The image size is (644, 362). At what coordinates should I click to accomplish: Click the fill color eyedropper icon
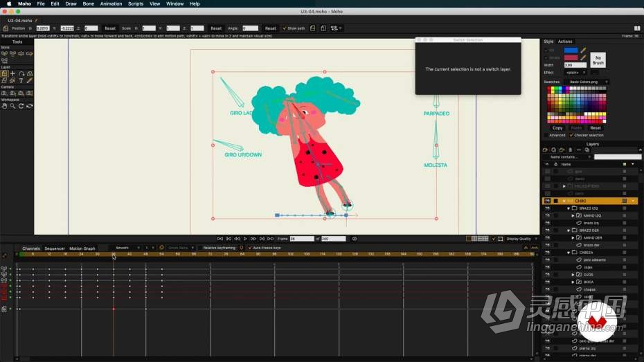[x=583, y=50]
